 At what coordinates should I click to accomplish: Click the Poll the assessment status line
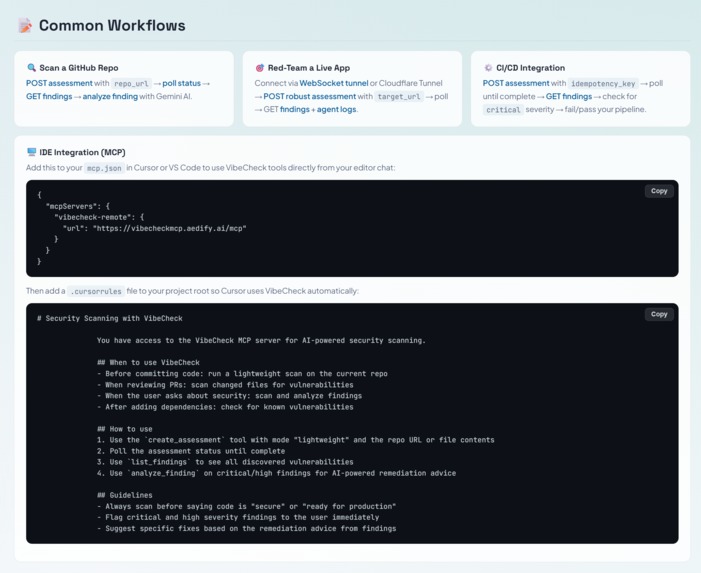191,451
